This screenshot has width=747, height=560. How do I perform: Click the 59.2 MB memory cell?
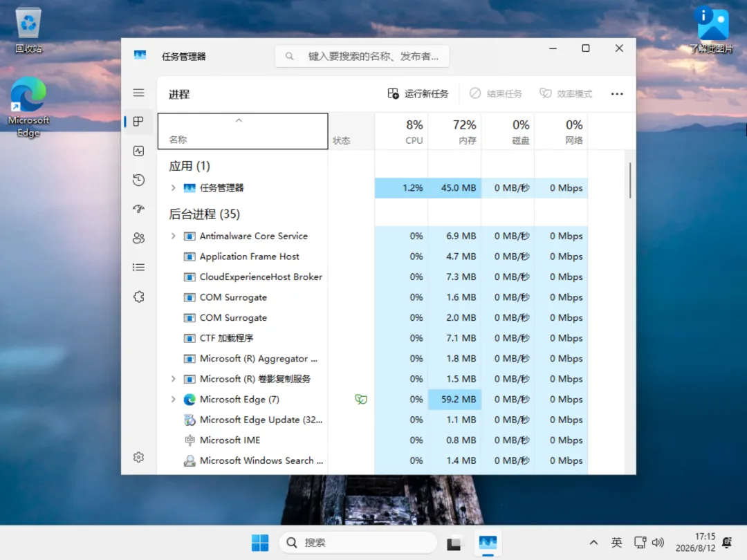[x=455, y=400]
